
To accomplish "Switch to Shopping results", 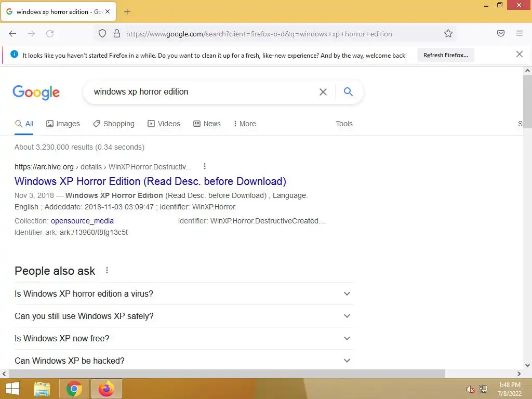I will [x=114, y=124].
